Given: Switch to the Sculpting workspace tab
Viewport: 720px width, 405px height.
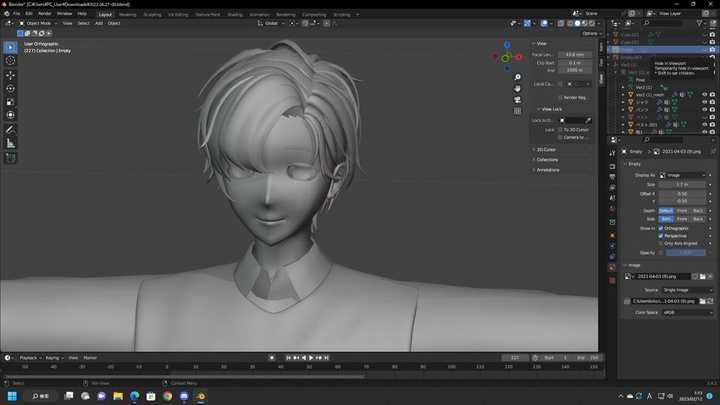Looking at the screenshot, I should pyautogui.click(x=152, y=14).
